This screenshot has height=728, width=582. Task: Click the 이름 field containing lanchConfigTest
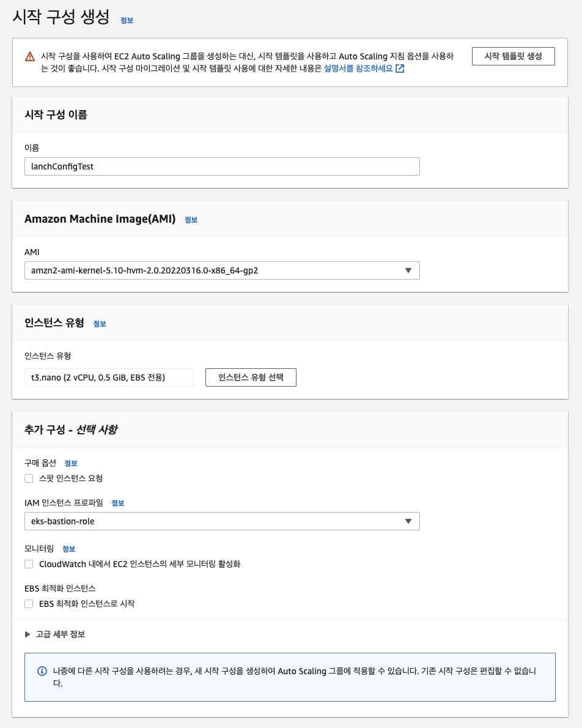pos(222,166)
